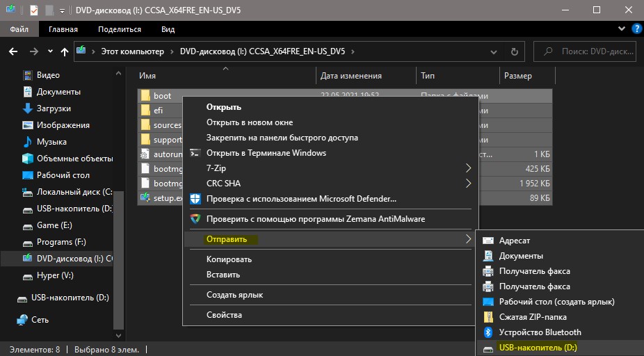Expand the 7-Zip submenu arrow
The image size is (644, 356).
pos(468,168)
